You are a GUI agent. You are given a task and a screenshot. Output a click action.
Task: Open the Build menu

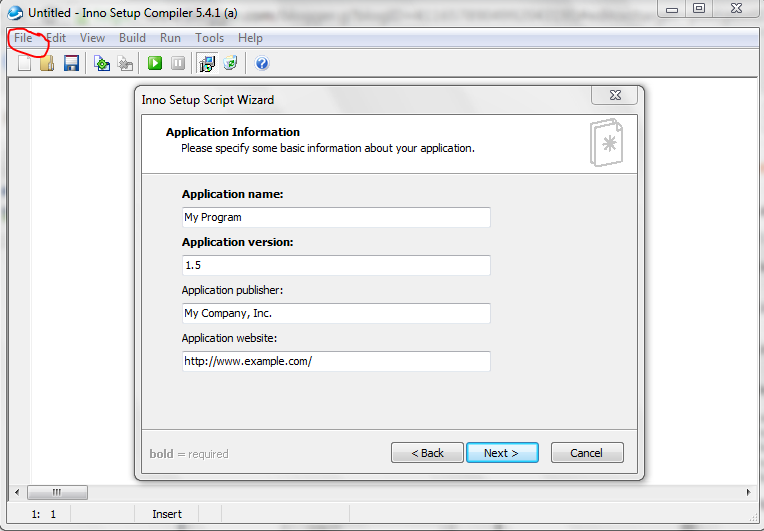coord(133,38)
